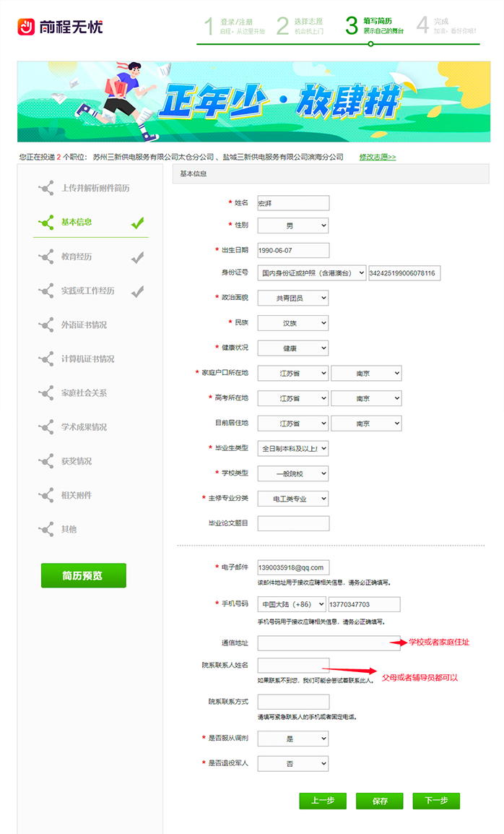Viewport: 504px width, 834px height.
Task: Expand the 政治面貌 dropdown
Action: tap(292, 298)
